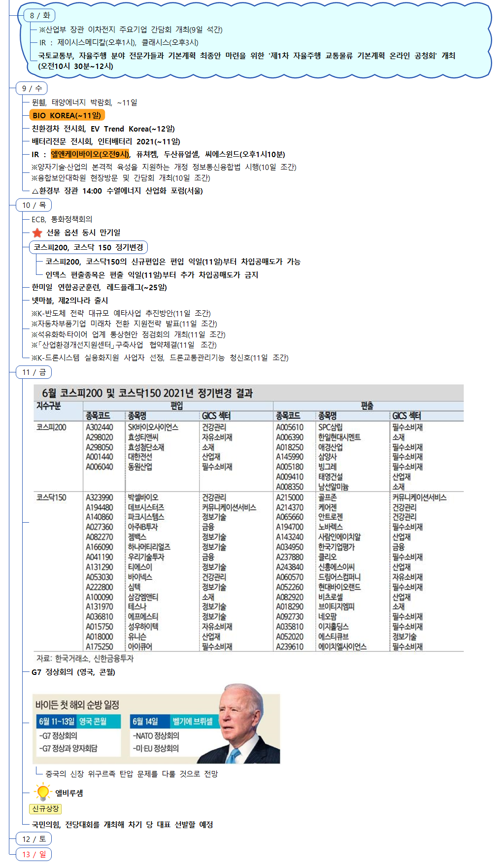501x868 pixels.
Task: Select the 코스피200, 코스닥 150 정기변경 node
Action: pos(89,247)
